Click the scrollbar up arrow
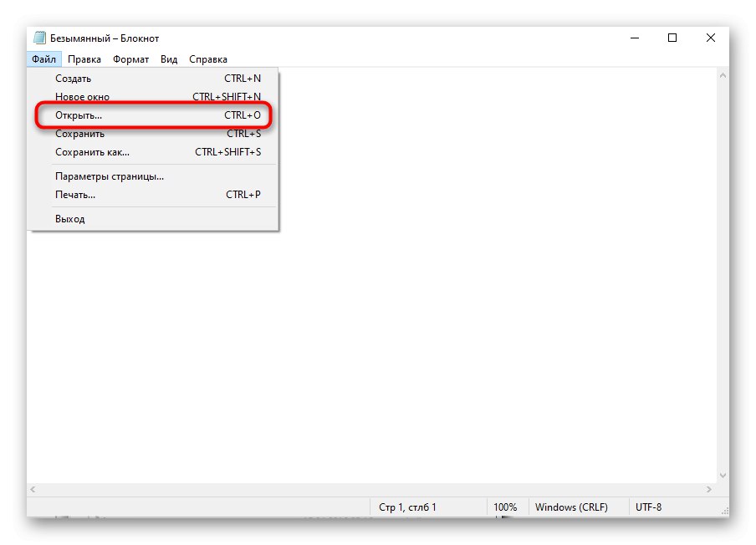This screenshot has width=756, height=545. point(723,74)
